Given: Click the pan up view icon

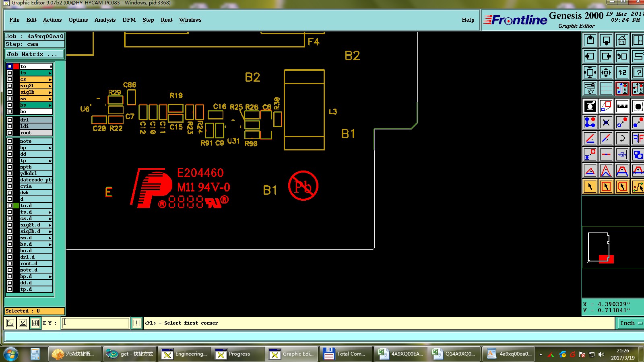Looking at the screenshot, I should (x=590, y=40).
